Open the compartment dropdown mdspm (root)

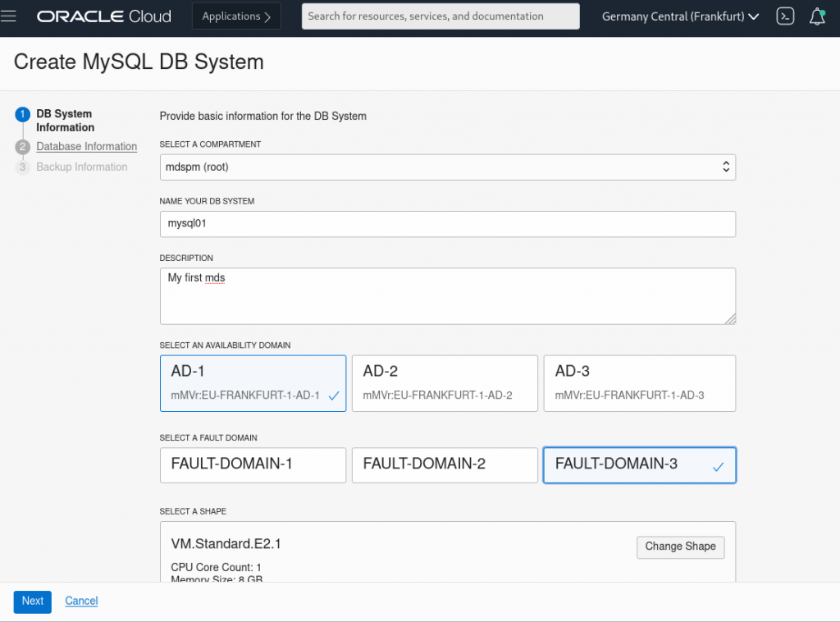[x=447, y=167]
